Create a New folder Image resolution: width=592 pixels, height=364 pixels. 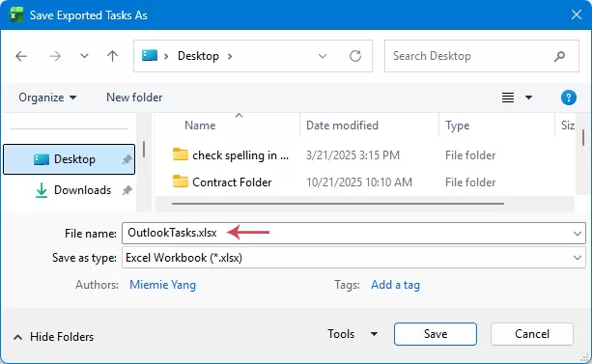(134, 98)
